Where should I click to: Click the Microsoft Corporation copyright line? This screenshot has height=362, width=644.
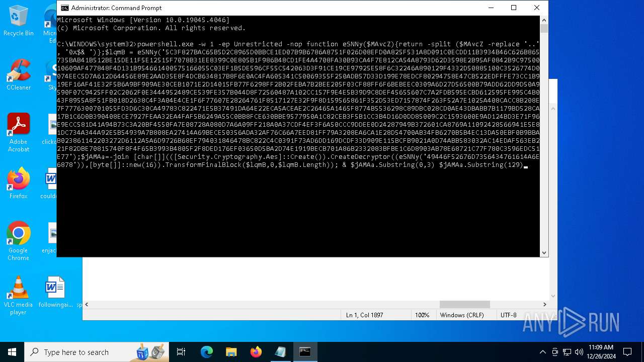pos(151,28)
